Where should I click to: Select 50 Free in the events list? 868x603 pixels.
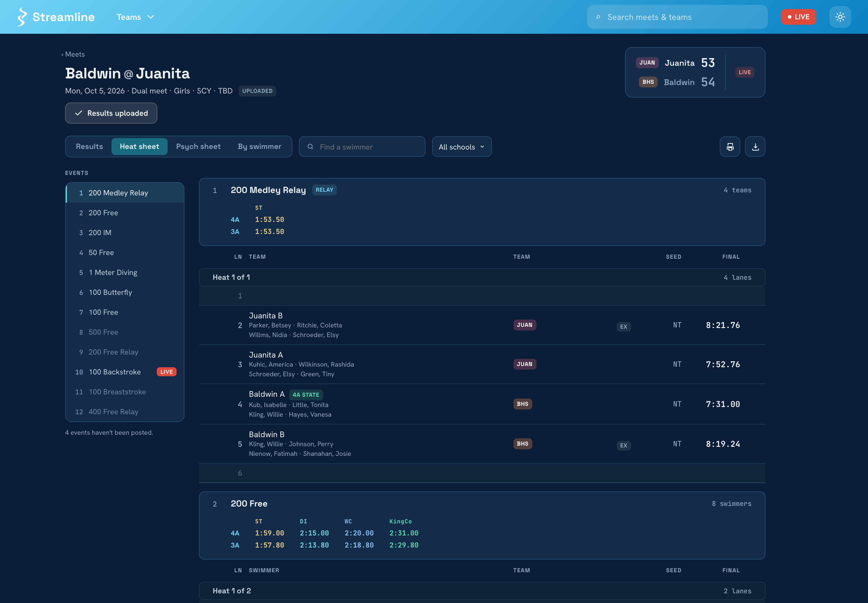click(125, 252)
